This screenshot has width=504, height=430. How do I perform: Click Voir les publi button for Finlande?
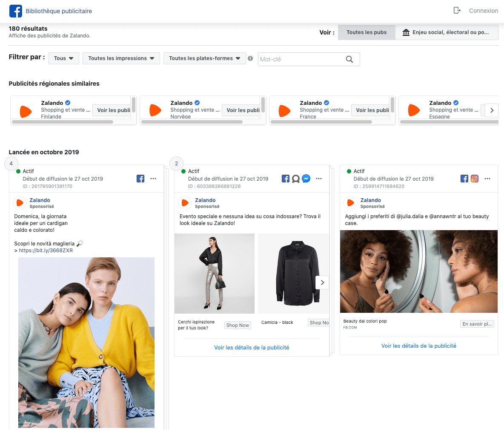coord(112,110)
